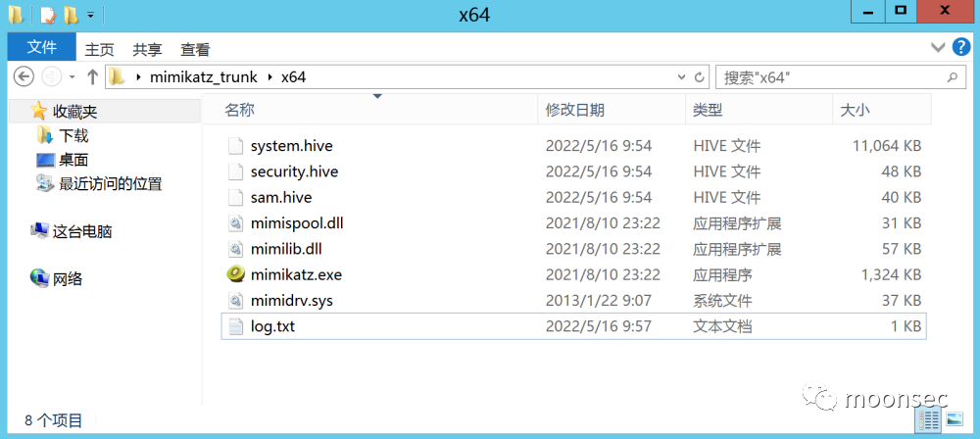Viewport: 980px width, 439px height.
Task: Sort by 修改日期 column header
Action: pyautogui.click(x=612, y=110)
